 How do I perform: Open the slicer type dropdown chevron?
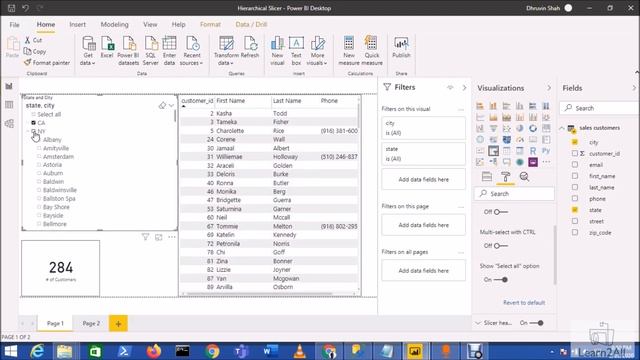coord(171,106)
